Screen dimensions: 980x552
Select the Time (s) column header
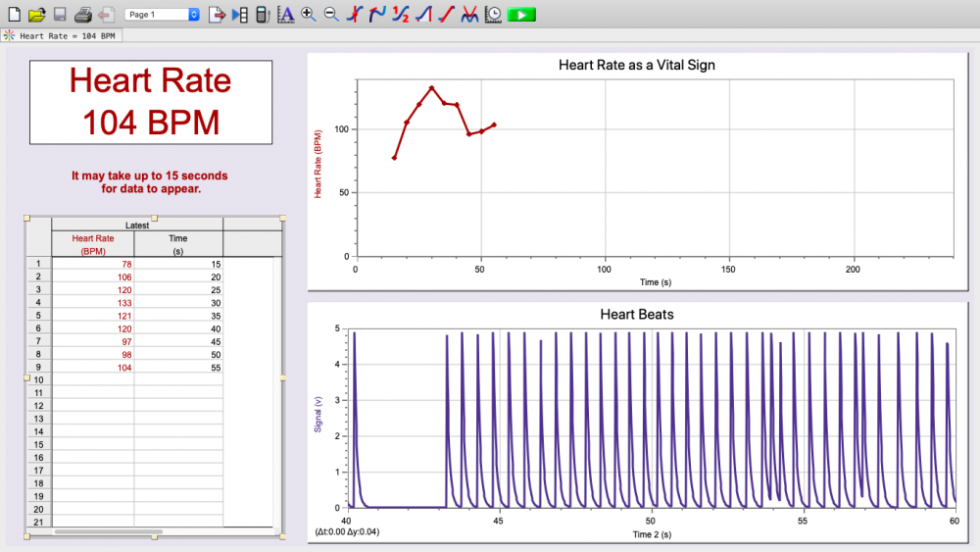point(178,244)
